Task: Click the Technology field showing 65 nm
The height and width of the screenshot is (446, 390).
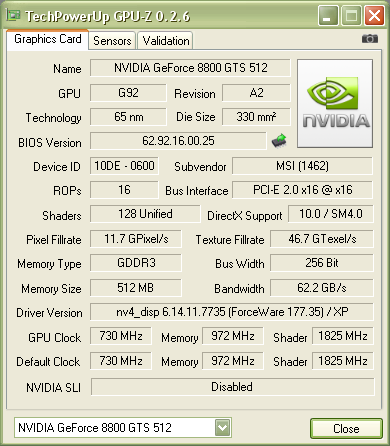Action: 128,117
